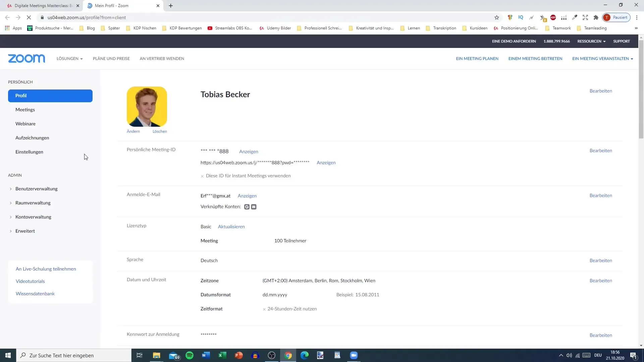Click the PowerPoint icon in taskbar
This screenshot has width=644, height=362.
pyautogui.click(x=238, y=355)
